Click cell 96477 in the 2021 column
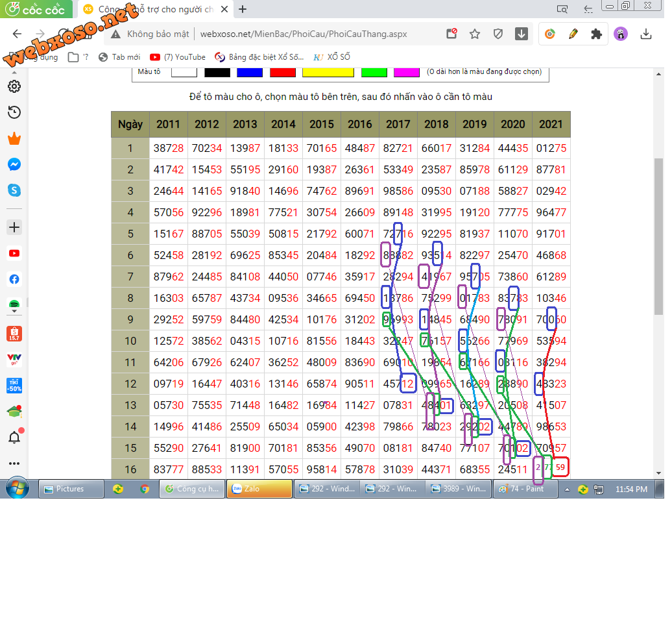Viewport: 672px width, 618px height. [x=551, y=213]
